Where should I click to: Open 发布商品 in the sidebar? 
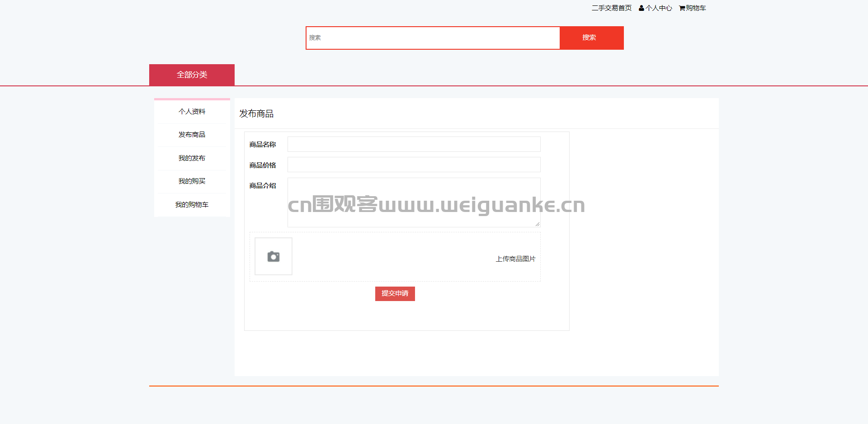(192, 135)
